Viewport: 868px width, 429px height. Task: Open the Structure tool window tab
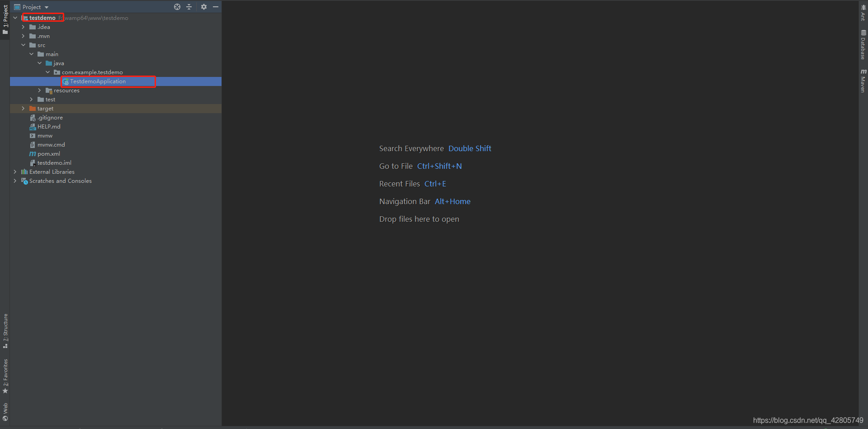[5, 331]
